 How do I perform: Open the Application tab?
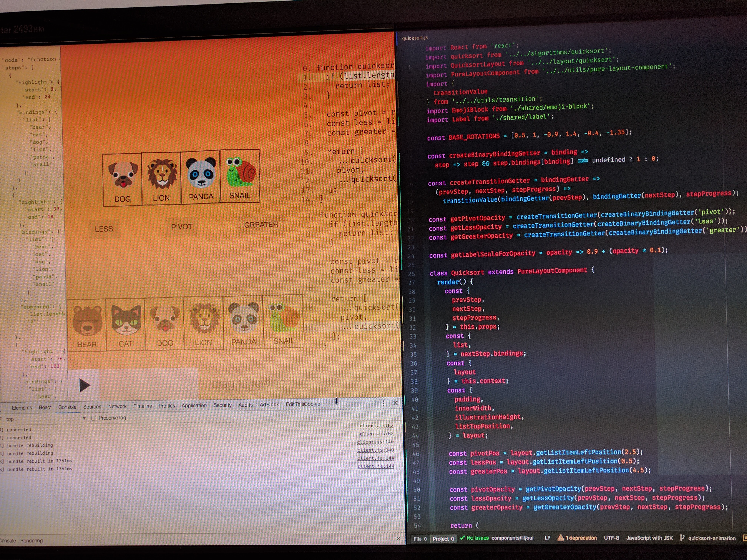tap(194, 405)
